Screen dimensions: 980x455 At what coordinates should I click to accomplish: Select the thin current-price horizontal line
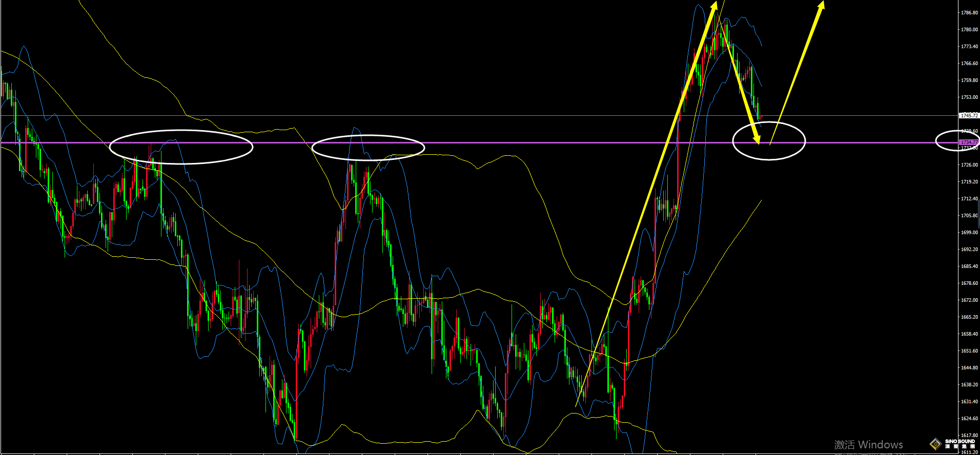tap(479, 116)
